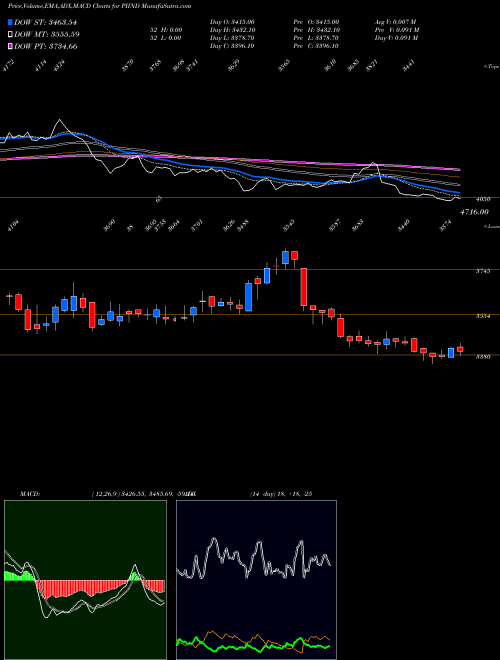Click the Day V: 0.091 M value

[397, 38]
